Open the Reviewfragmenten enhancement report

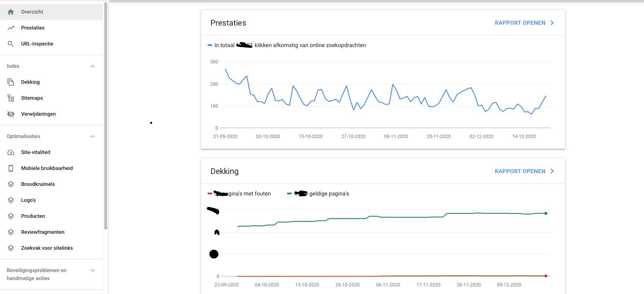tap(51, 232)
